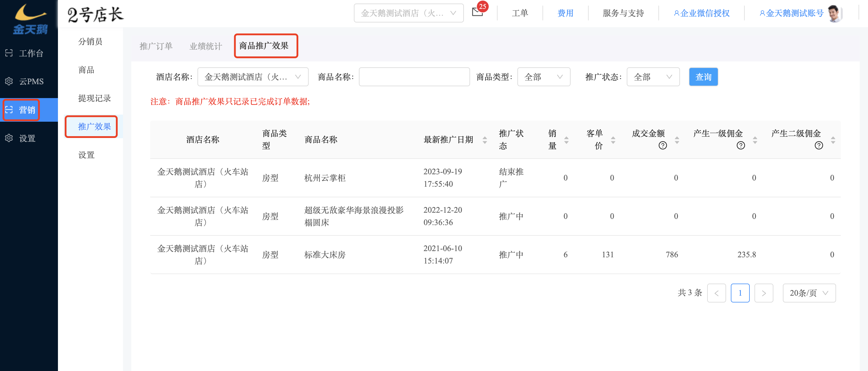Click the help icon under 产生二级佣金
The width and height of the screenshot is (868, 371).
click(x=819, y=145)
